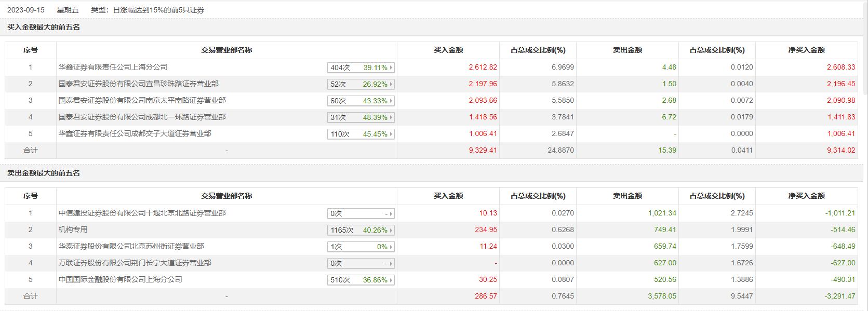The image size is (868, 311).
Task: Click the arrow next to 1次 0%
Action: (x=391, y=247)
